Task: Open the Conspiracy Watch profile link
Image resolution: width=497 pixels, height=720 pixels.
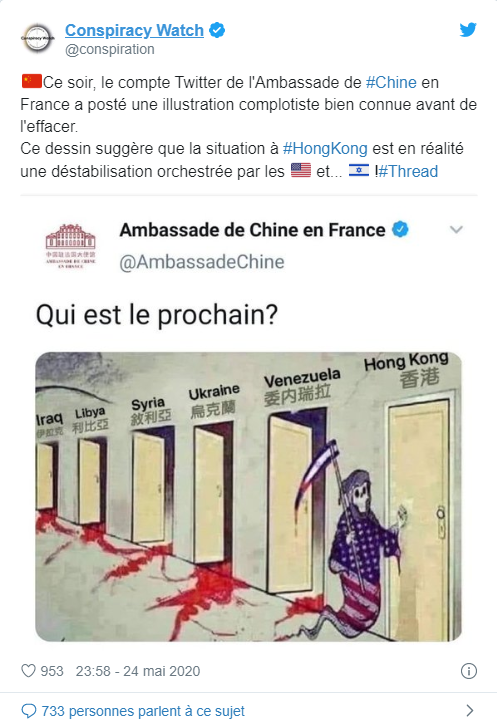Action: tap(134, 30)
